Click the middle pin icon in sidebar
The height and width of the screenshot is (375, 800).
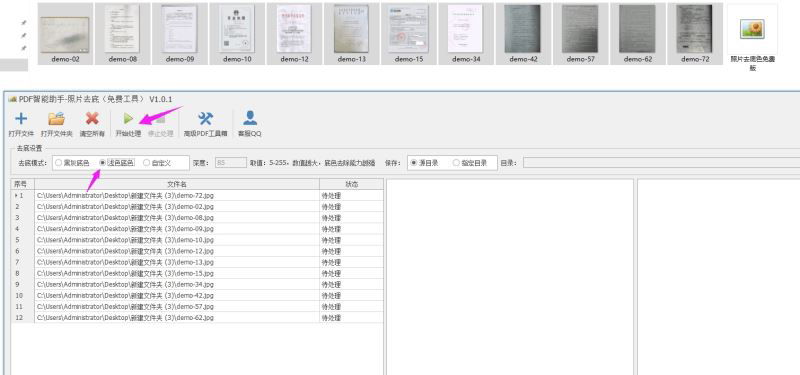(x=23, y=35)
